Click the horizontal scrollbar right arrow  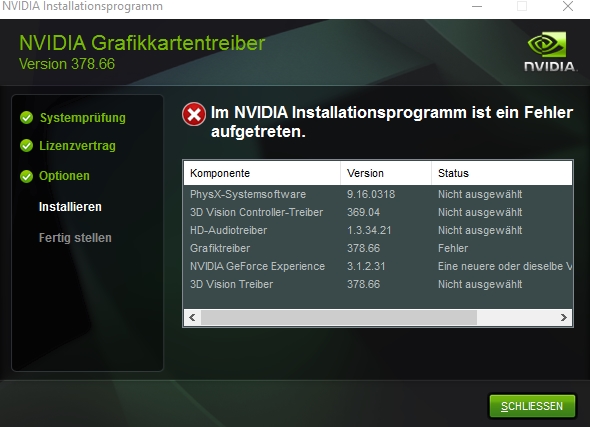(x=563, y=318)
